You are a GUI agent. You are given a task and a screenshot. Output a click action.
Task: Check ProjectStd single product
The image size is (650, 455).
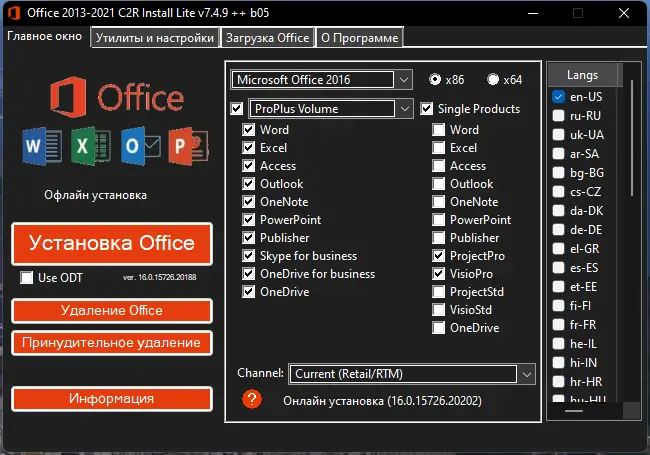[439, 292]
